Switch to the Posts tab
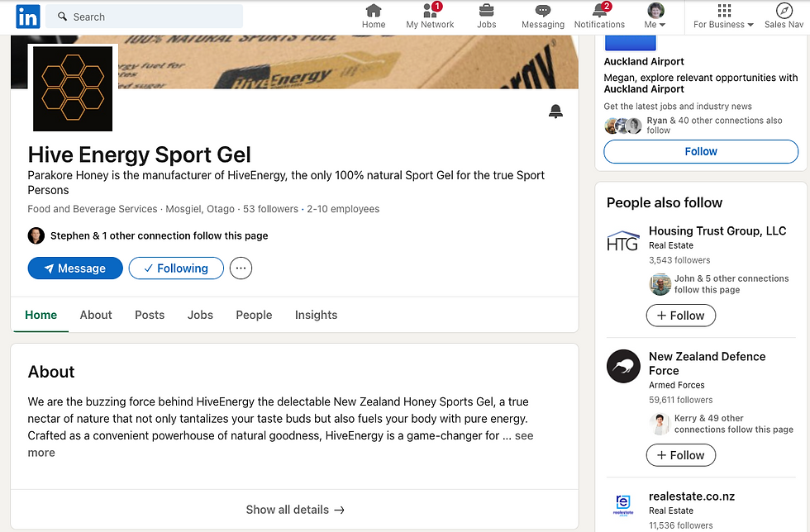The height and width of the screenshot is (532, 810). pos(150,315)
